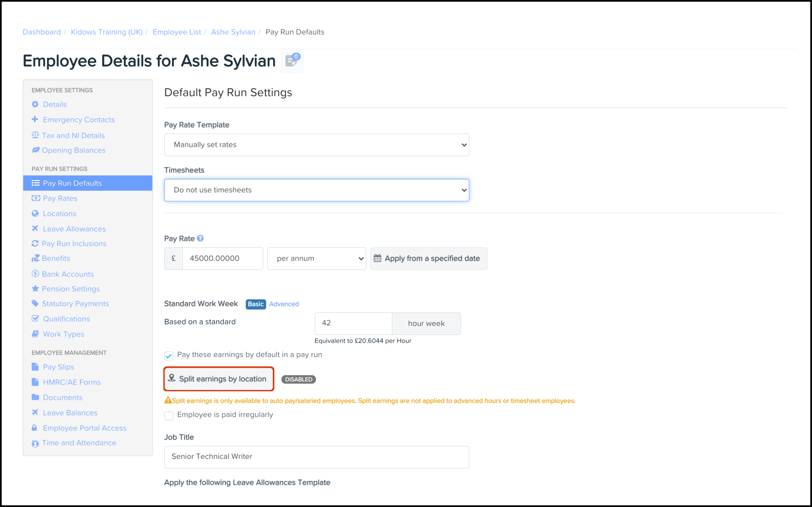This screenshot has height=507, width=812.
Task: Open the per annum frequency dropdown
Action: [x=317, y=259]
